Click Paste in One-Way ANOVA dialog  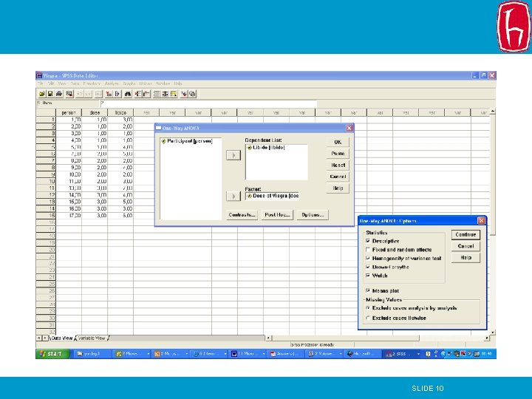(x=338, y=154)
